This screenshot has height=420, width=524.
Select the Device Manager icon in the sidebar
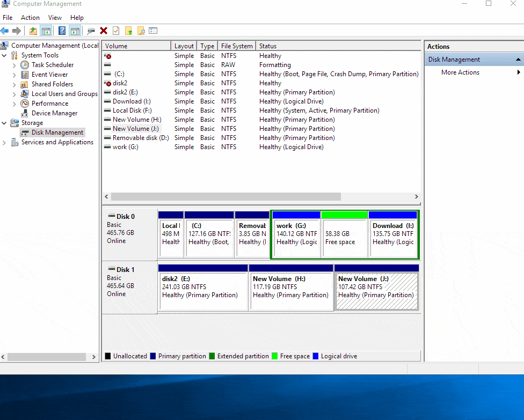(25, 113)
